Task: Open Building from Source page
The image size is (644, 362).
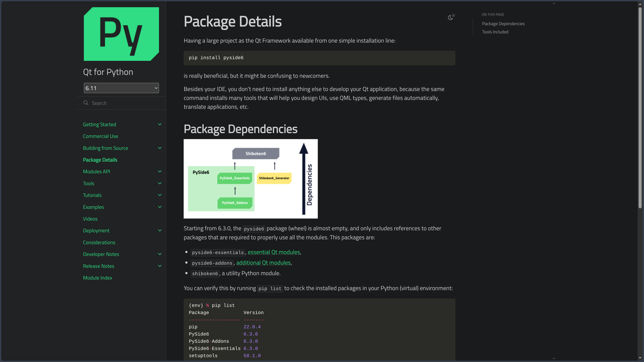Action: click(105, 148)
